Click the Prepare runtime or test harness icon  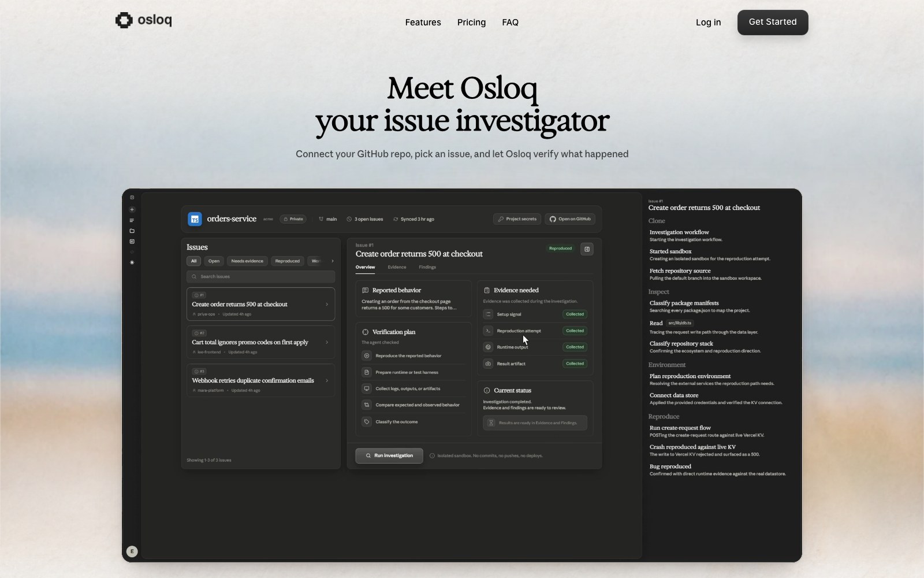367,372
